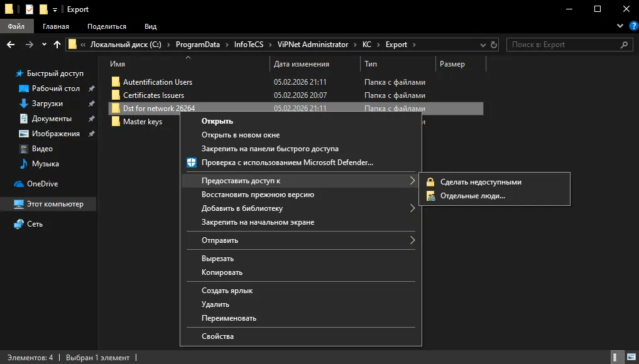Click the OneDrive cloud icon
This screenshot has width=639, height=364.
click(19, 184)
